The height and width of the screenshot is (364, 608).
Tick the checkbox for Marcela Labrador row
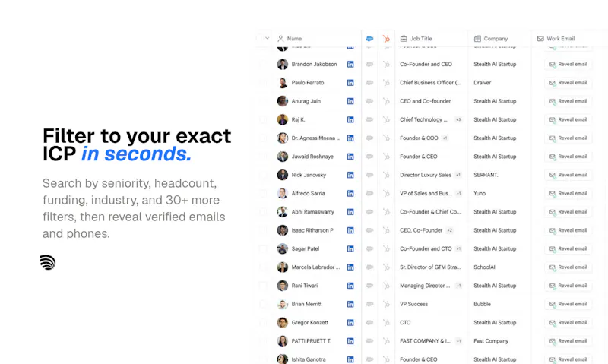point(263,267)
